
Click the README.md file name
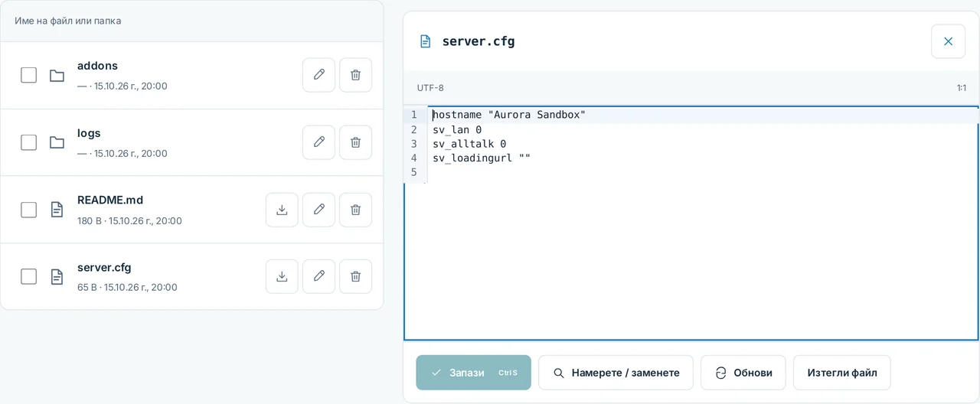click(x=110, y=200)
